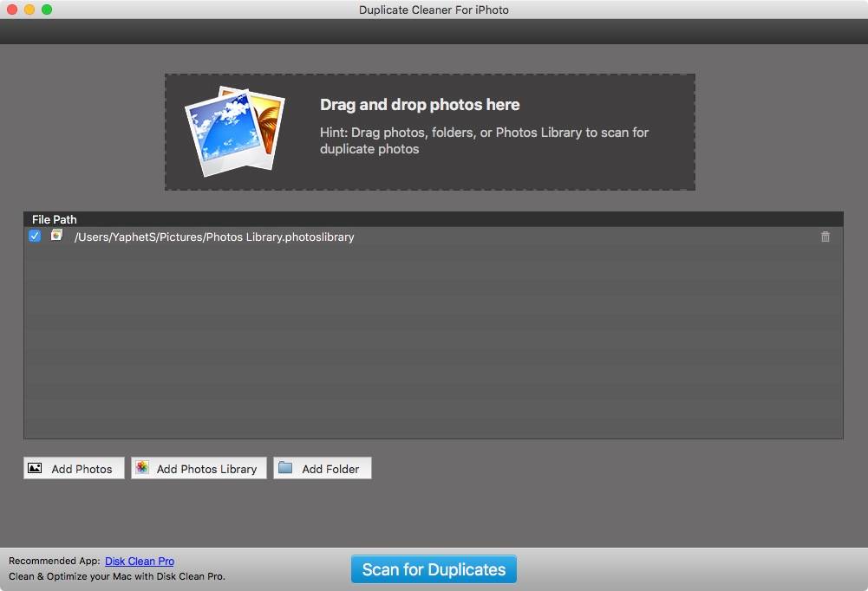Click the trash icon for Photos Library row
Viewport: 868px width, 591px height.
tap(825, 237)
